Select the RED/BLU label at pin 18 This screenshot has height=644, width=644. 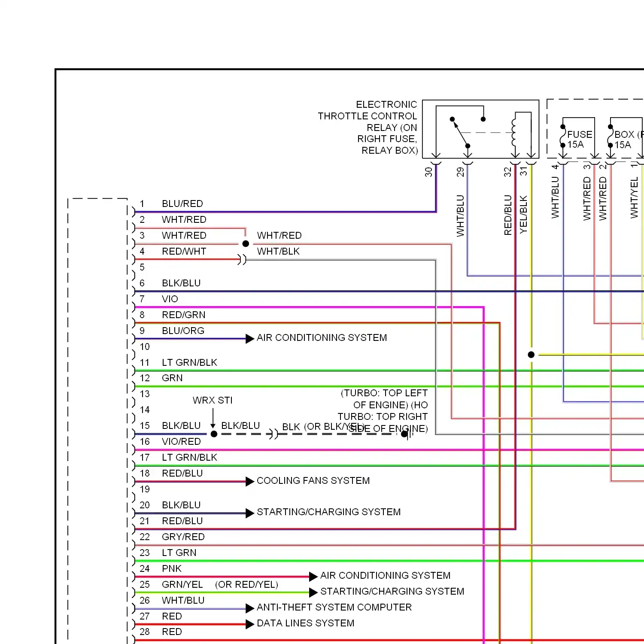pos(182,473)
